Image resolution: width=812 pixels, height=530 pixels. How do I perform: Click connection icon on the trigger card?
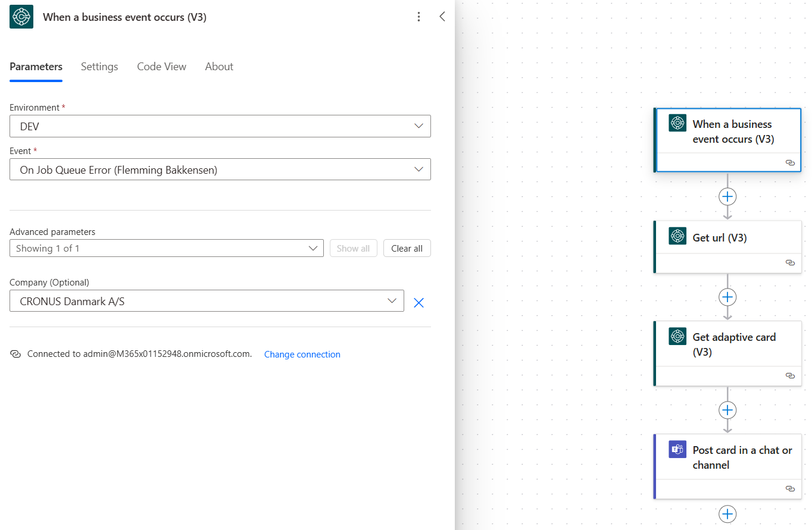790,162
